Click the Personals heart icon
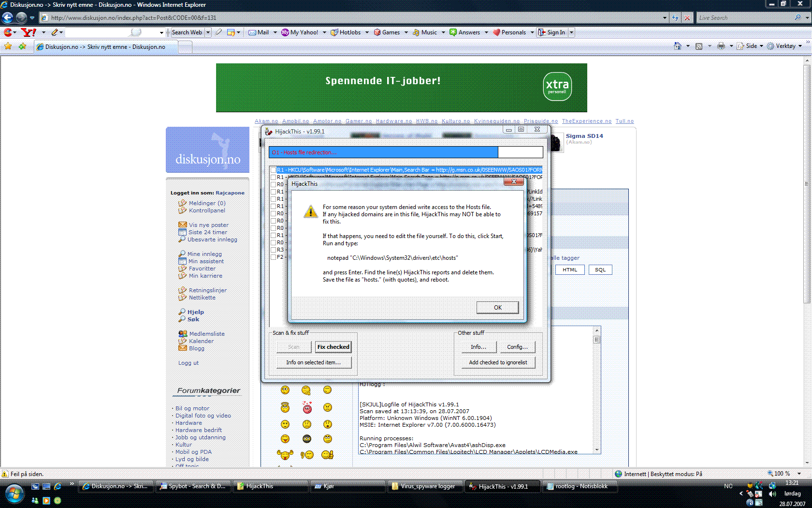The width and height of the screenshot is (812, 508). tap(496, 32)
